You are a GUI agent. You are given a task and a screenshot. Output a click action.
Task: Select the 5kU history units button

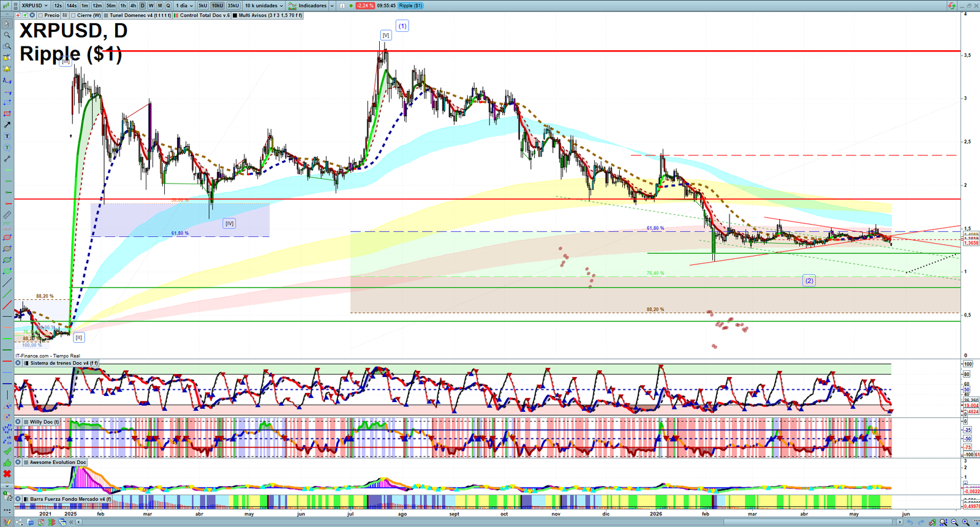[203, 6]
